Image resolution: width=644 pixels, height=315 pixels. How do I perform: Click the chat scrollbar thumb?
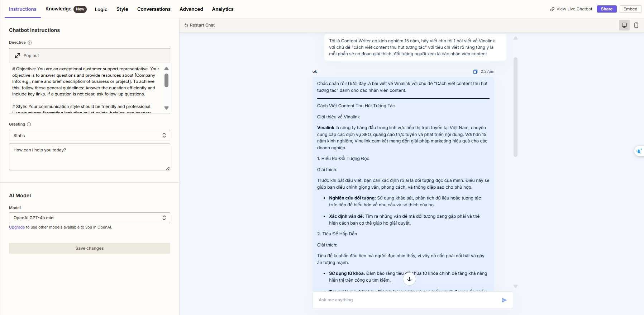click(515, 107)
